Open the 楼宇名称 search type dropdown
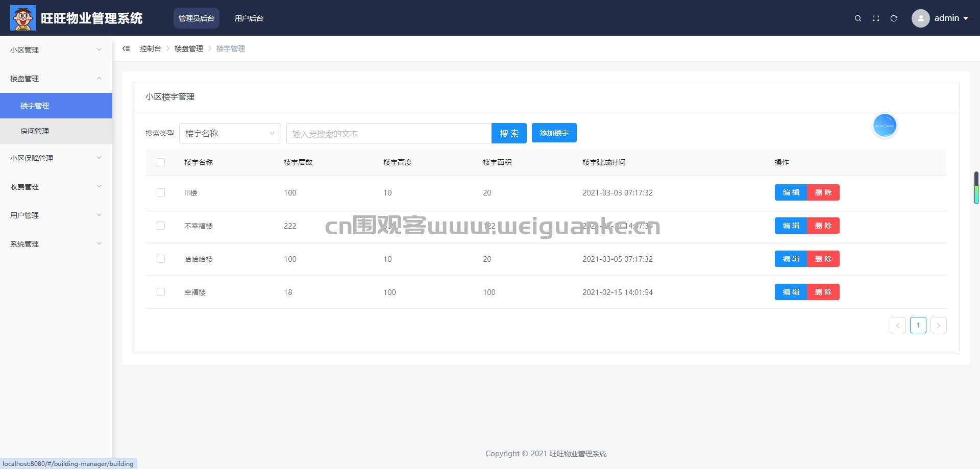 230,133
